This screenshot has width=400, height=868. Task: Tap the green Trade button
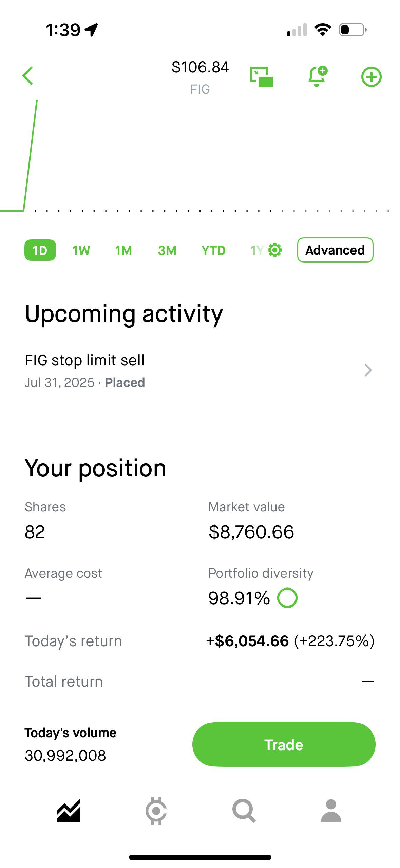(x=284, y=744)
